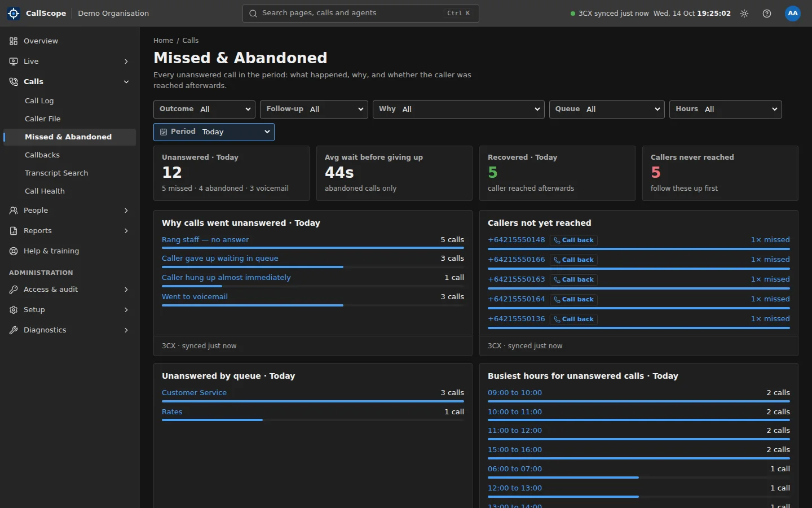Viewport: 812px width, 508px height.
Task: Click the calendar icon in Period filter
Action: pyautogui.click(x=164, y=132)
